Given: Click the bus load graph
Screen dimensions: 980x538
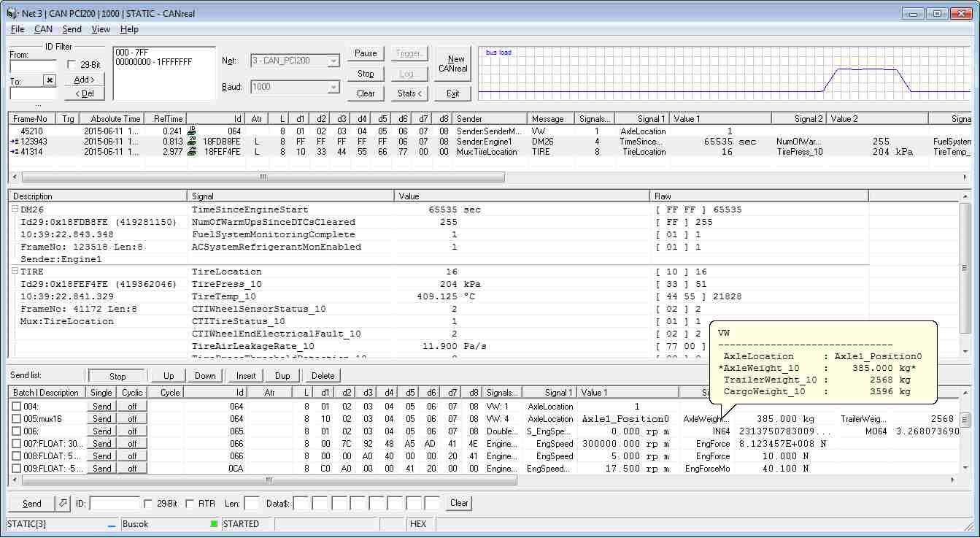Looking at the screenshot, I should (x=725, y=73).
